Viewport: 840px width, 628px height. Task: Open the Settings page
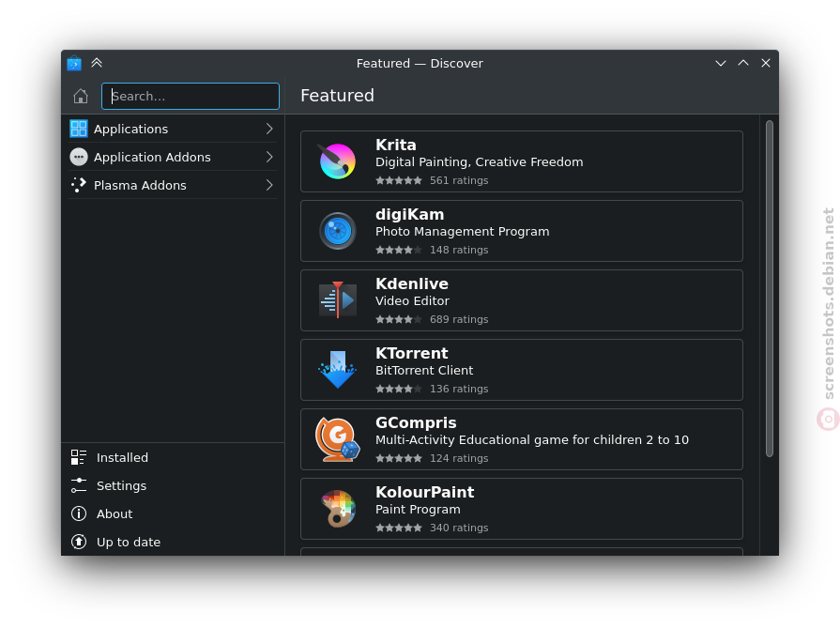[x=173, y=485]
